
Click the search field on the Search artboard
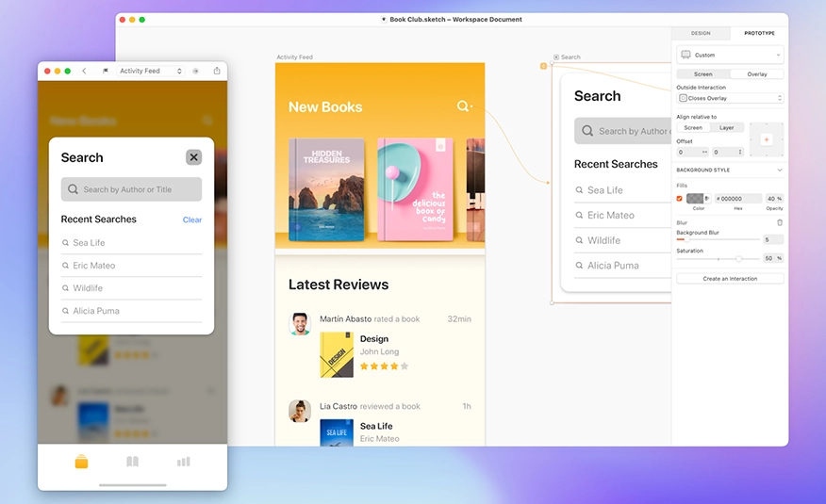click(622, 130)
